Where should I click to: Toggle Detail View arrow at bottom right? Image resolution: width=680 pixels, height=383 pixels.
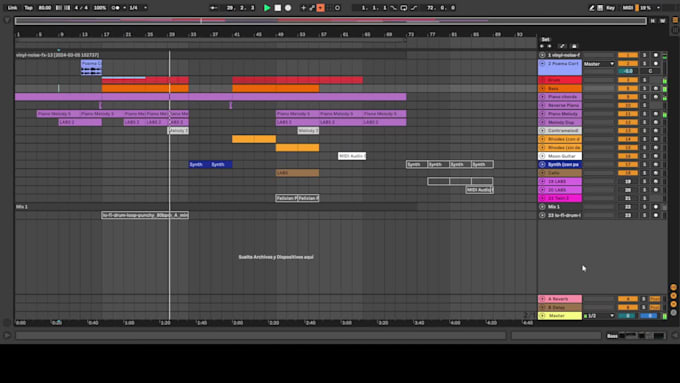coord(675,335)
